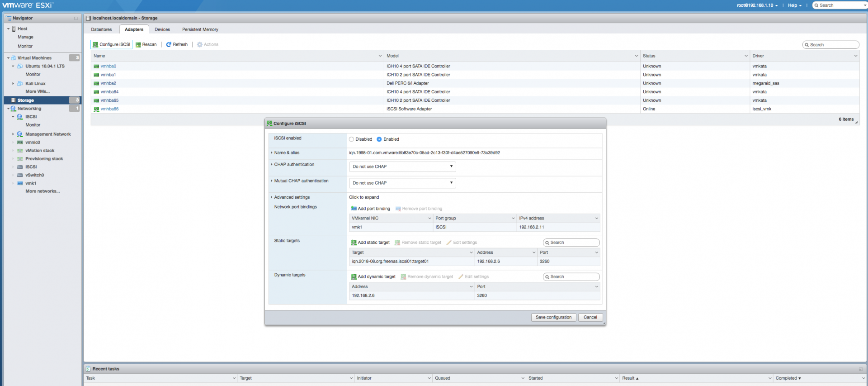868x386 pixels.
Task: Select the iqn.2018-08.org.freenas static target row
Action: pos(475,262)
